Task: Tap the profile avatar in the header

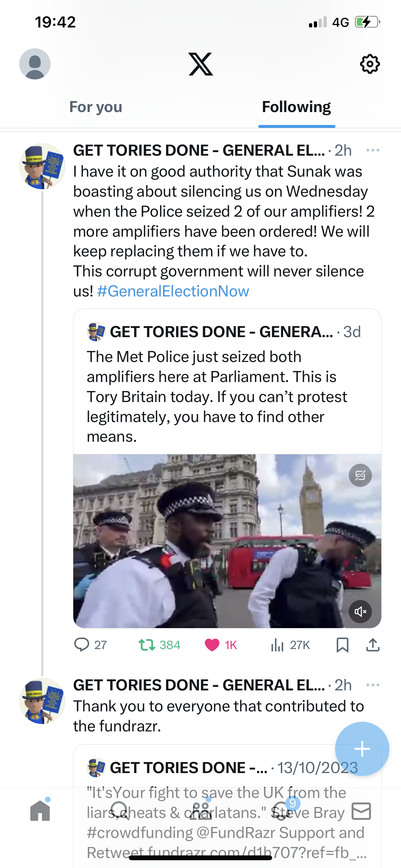Action: coord(35,64)
